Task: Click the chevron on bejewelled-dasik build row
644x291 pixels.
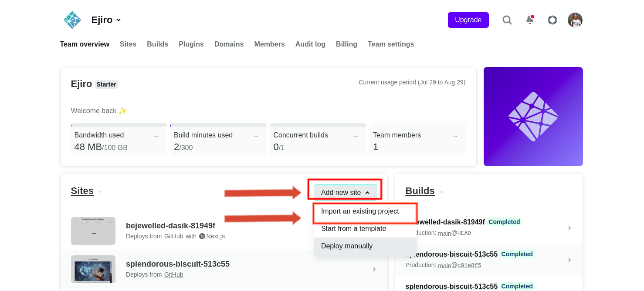Action: tap(569, 228)
